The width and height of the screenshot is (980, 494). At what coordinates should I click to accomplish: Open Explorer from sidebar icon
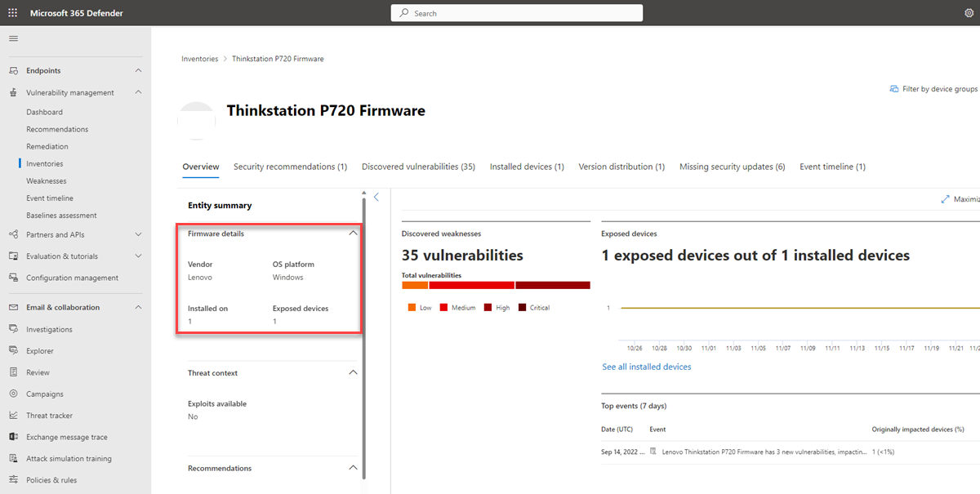[13, 350]
